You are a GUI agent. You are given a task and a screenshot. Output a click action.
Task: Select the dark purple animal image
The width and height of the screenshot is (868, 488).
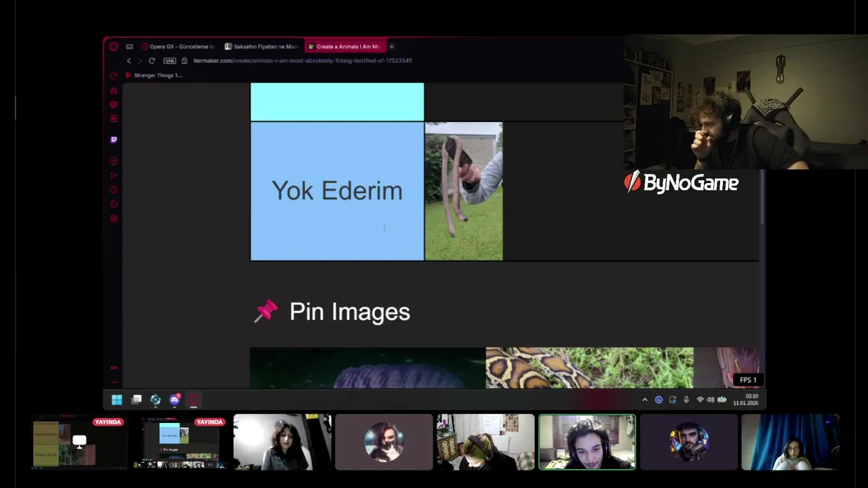coord(368,368)
